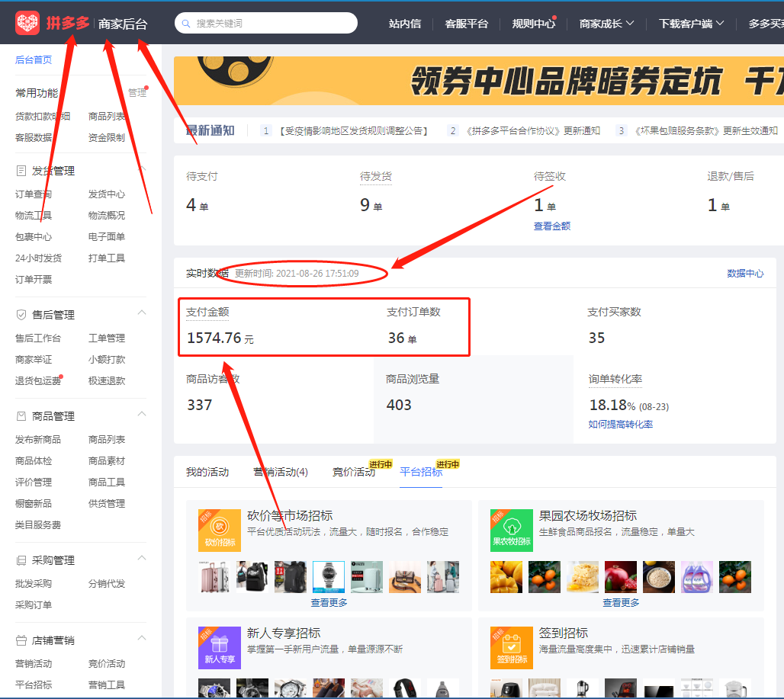The height and width of the screenshot is (699, 784).
Task: Click the pomegranate product thumbnail
Action: (x=621, y=576)
